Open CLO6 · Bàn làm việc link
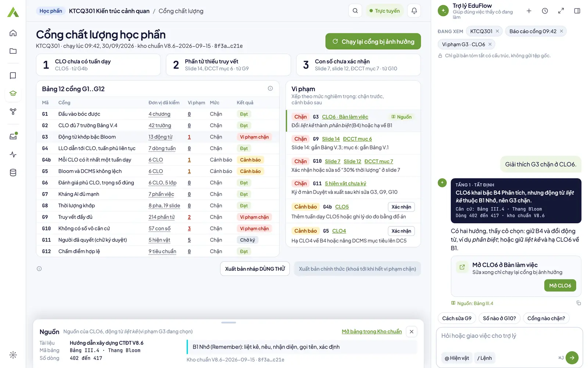The height and width of the screenshot is (368, 588). [x=345, y=117]
